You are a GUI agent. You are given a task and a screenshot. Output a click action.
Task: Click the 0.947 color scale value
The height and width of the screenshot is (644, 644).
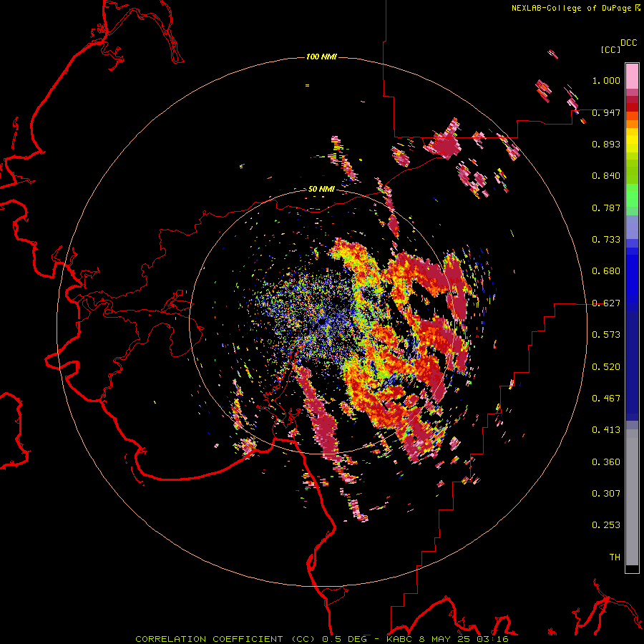click(606, 112)
